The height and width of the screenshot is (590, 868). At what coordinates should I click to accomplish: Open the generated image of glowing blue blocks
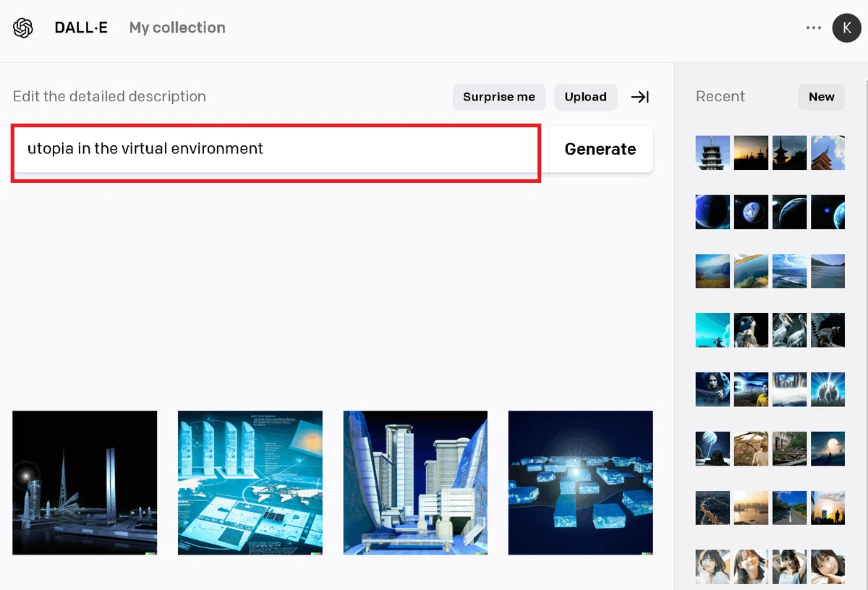click(581, 483)
